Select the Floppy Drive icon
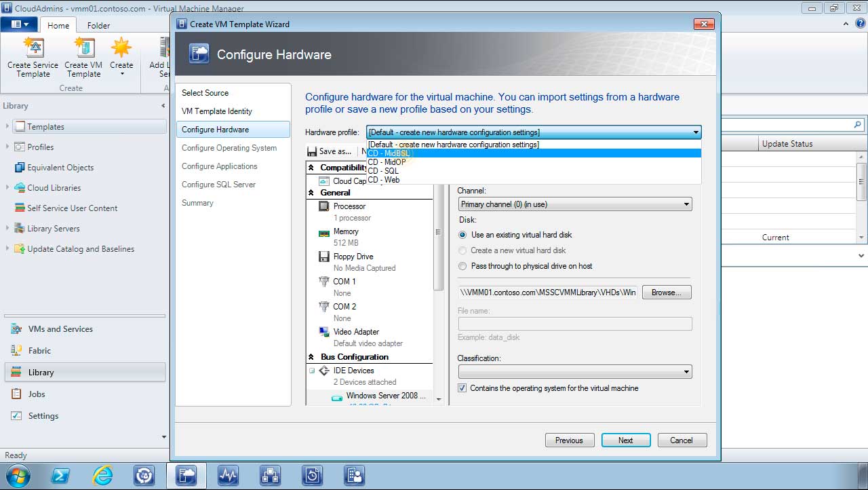The width and height of the screenshot is (868, 490). pyautogui.click(x=324, y=257)
